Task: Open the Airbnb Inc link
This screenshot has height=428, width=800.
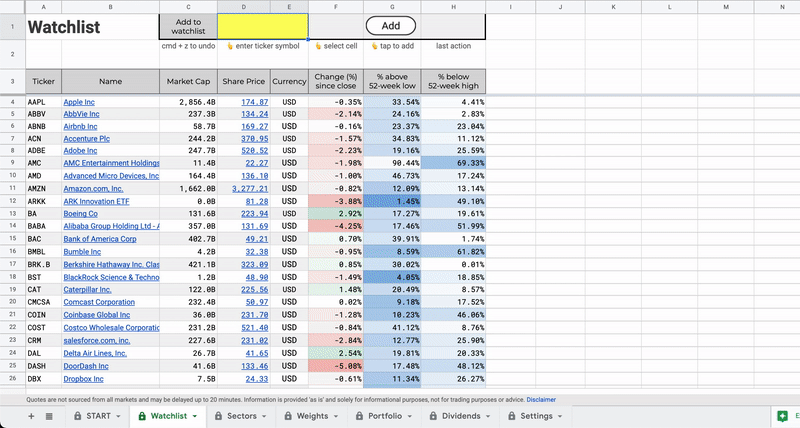Action: click(80, 127)
